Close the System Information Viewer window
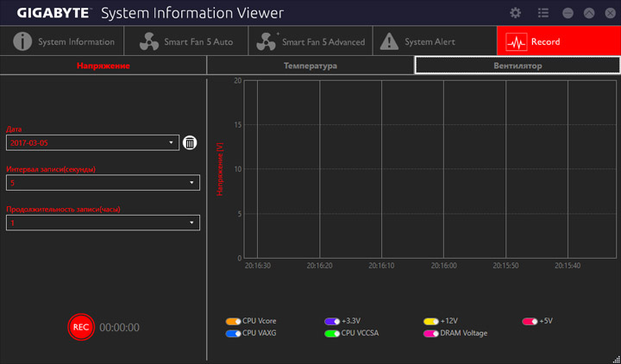The image size is (621, 364). pyautogui.click(x=611, y=13)
